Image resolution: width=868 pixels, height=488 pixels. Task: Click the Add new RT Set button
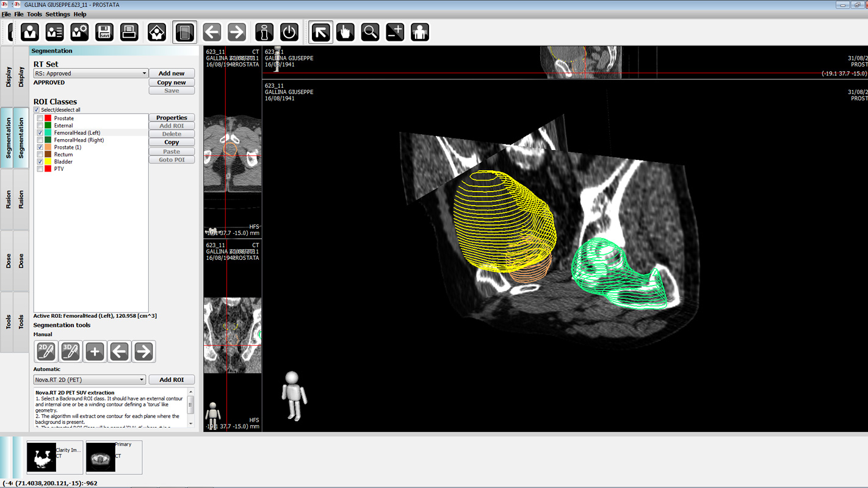172,73
